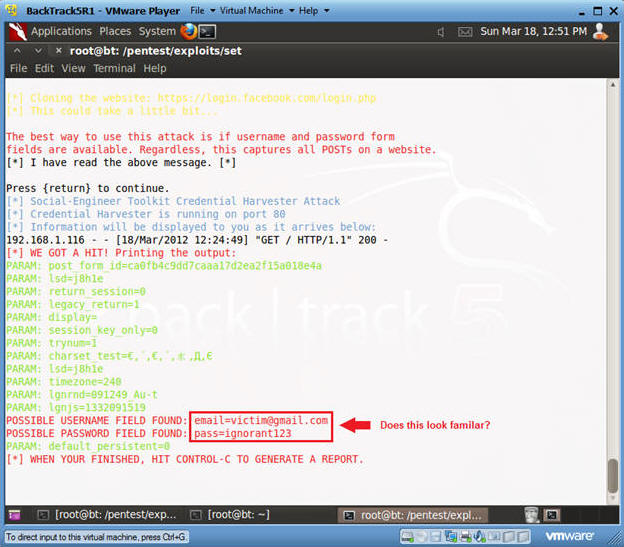Click the VMware Player title bar icon
The image size is (624, 547).
[12, 10]
